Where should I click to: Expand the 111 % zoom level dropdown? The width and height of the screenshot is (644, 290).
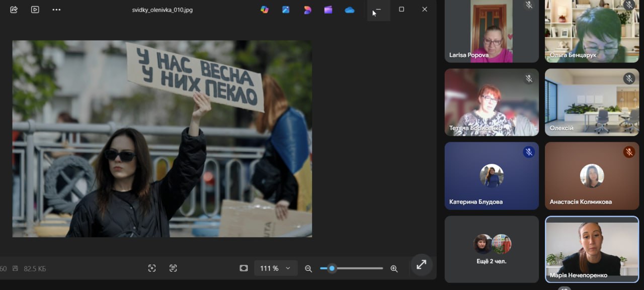(x=275, y=268)
